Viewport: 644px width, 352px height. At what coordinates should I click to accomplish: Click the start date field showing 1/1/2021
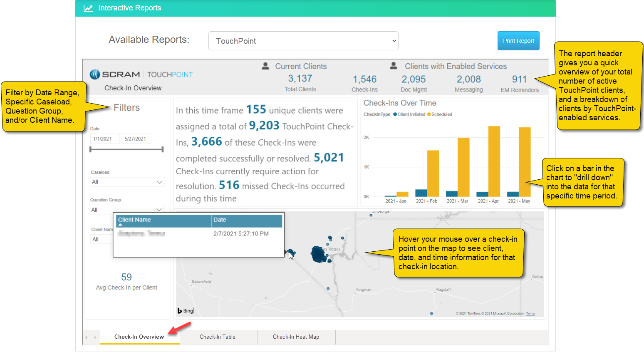[x=104, y=139]
